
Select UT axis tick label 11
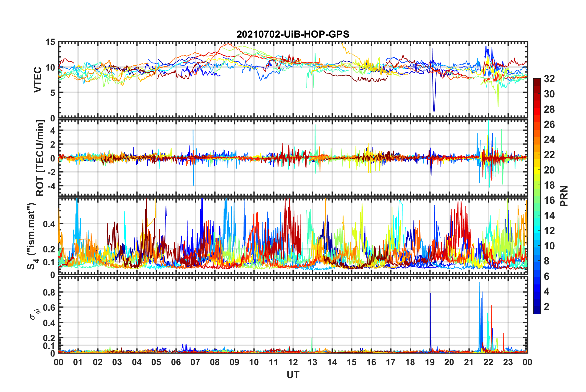(x=274, y=362)
